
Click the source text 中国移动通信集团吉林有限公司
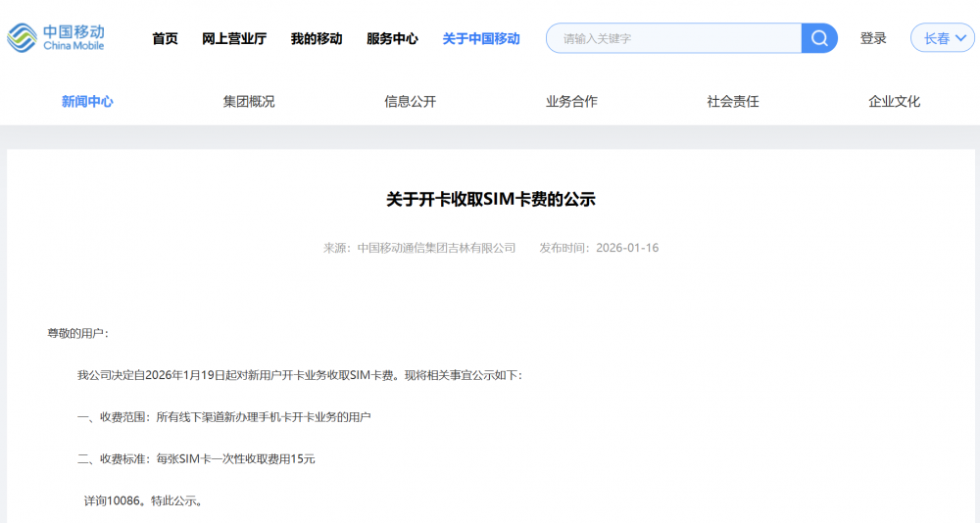tap(436, 248)
